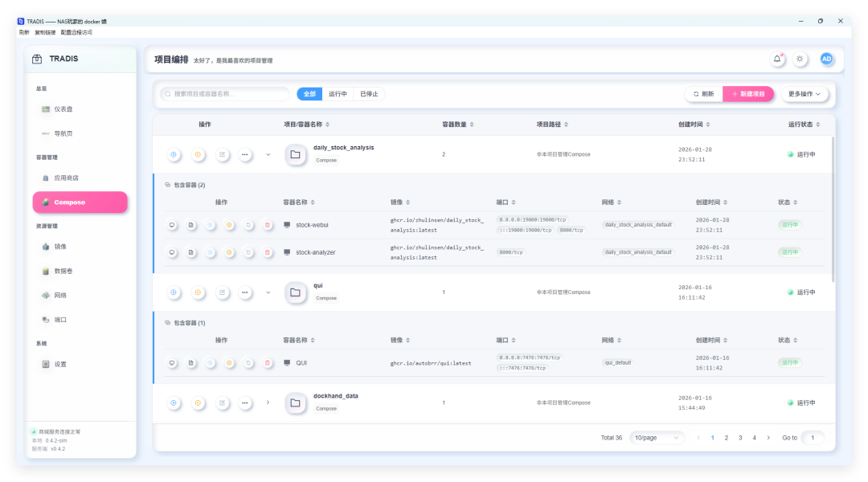
Task: Go to next page with arrow
Action: 768,438
